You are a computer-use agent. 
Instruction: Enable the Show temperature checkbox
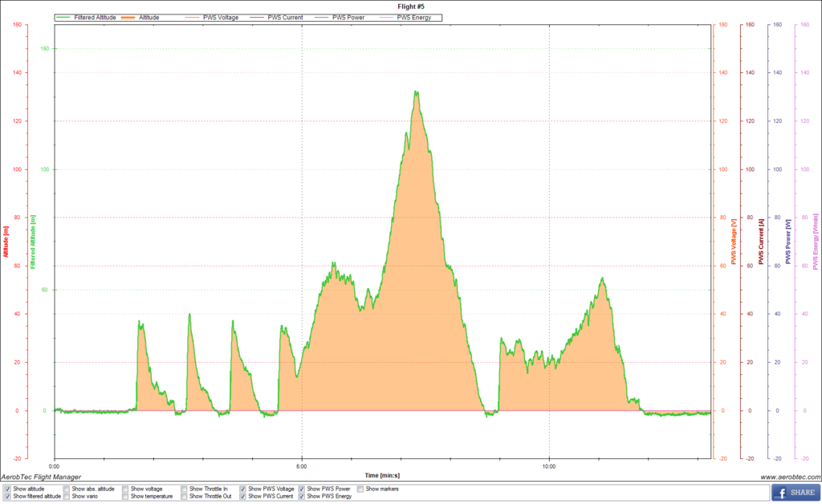click(125, 497)
